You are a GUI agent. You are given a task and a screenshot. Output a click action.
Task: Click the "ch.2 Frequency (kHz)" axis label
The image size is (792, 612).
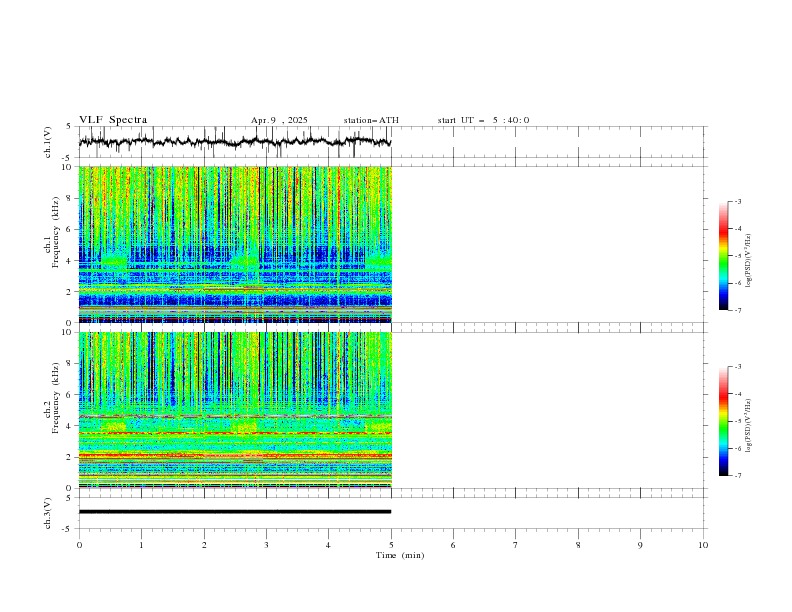click(x=52, y=397)
